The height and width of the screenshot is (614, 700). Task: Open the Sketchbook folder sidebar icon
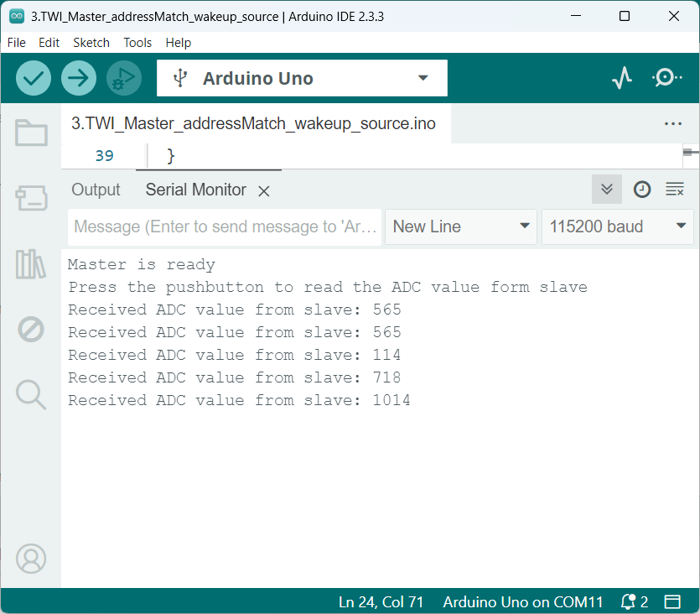[x=31, y=133]
